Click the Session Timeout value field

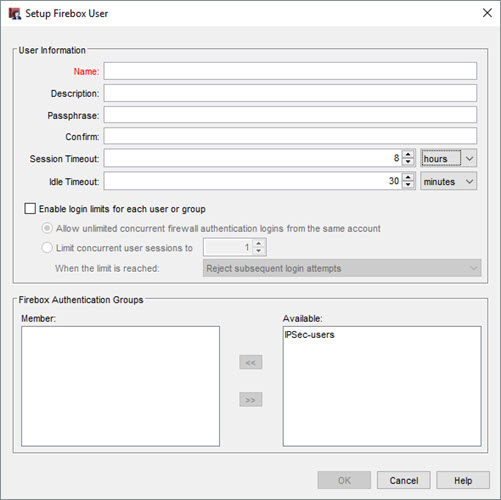252,158
